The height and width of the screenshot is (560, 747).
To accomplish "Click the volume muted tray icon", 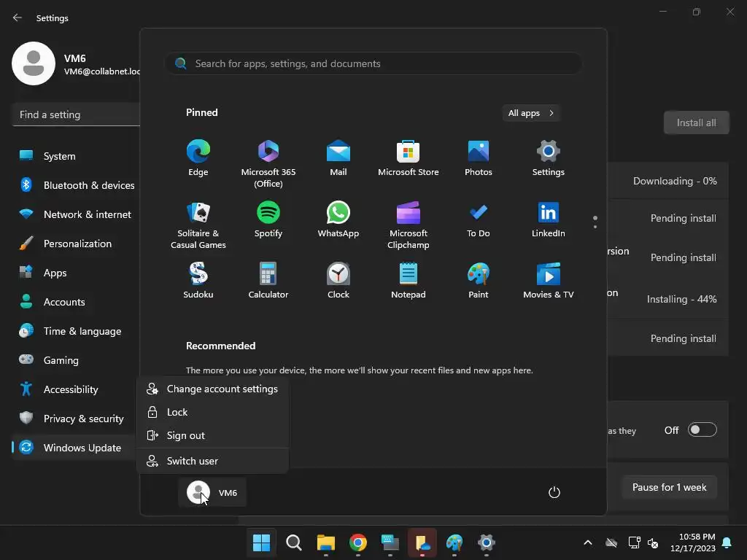I will [653, 542].
